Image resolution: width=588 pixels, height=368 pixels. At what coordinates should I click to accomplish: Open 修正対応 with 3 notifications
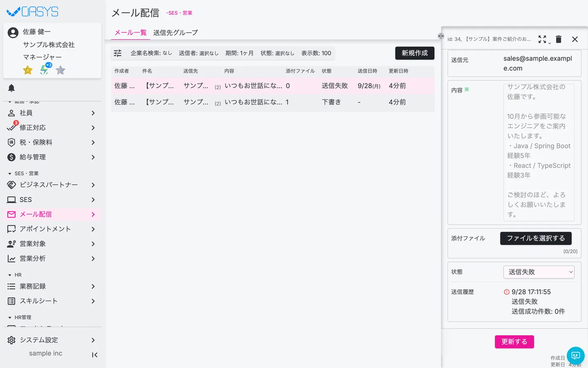[x=52, y=128]
